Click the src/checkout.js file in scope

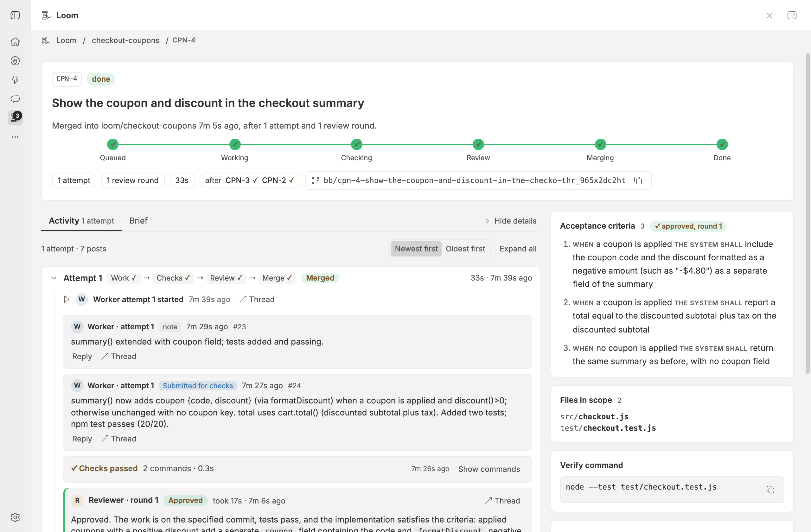click(x=594, y=416)
